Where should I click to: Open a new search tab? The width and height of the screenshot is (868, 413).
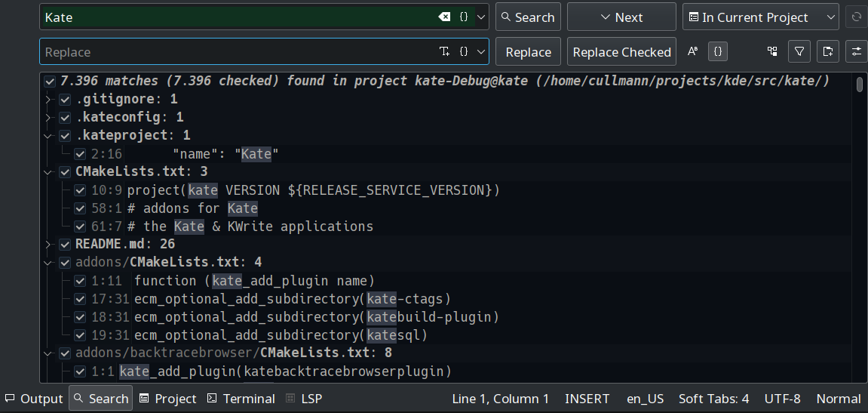click(827, 51)
